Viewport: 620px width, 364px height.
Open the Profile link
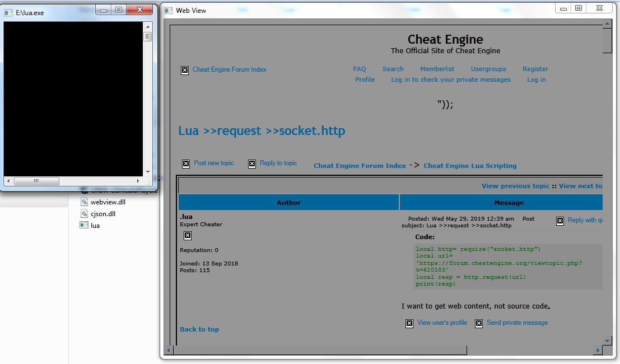(365, 80)
